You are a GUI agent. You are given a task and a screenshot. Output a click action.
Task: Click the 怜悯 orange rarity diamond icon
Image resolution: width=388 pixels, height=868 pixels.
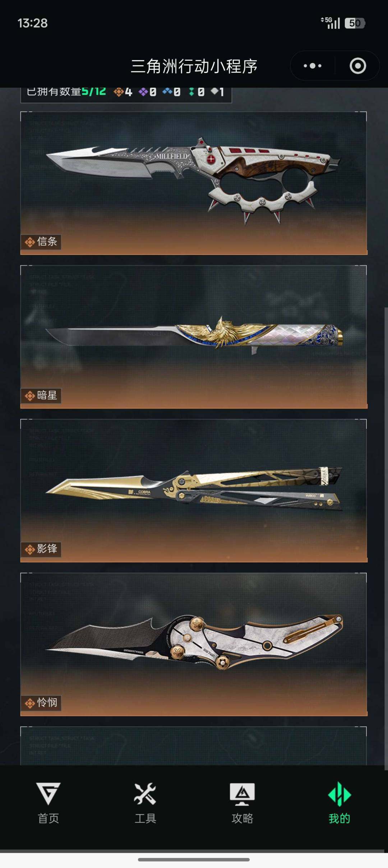click(30, 703)
